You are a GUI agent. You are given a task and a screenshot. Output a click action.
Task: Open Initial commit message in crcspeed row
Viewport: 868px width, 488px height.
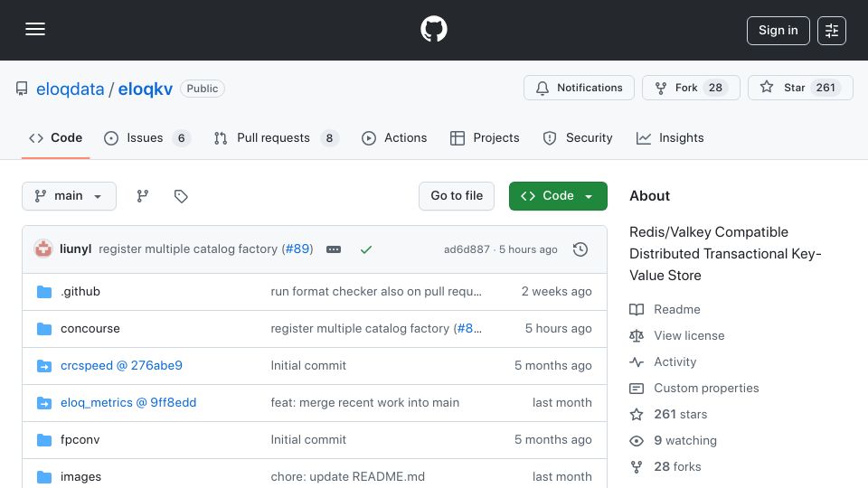click(x=308, y=366)
